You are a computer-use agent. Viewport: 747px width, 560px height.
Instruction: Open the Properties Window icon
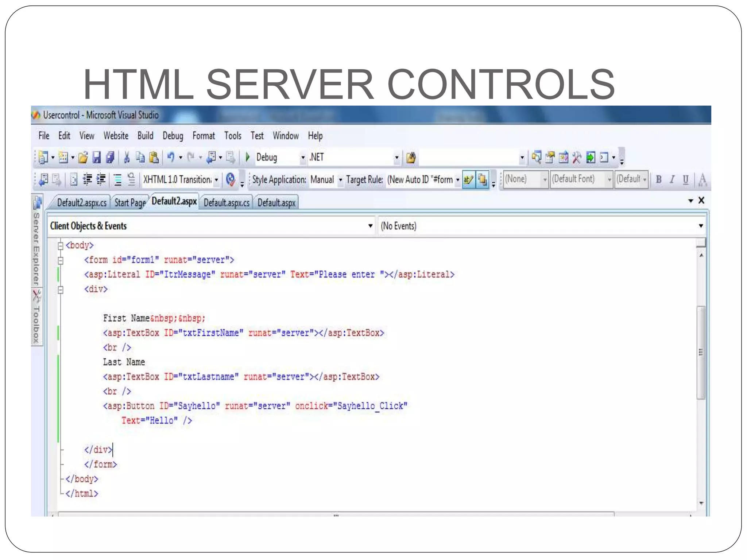(x=550, y=157)
